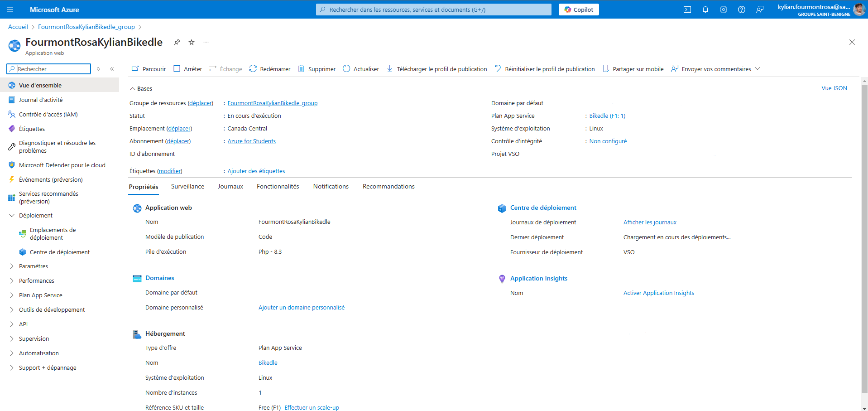Open the notifications bell
This screenshot has height=411, width=868.
click(x=705, y=10)
